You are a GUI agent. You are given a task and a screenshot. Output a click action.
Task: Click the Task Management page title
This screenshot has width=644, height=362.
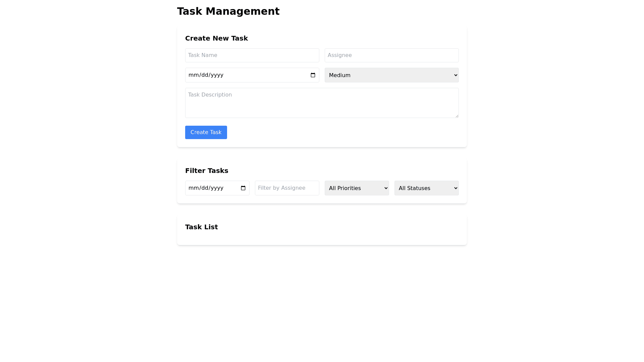[228, 11]
